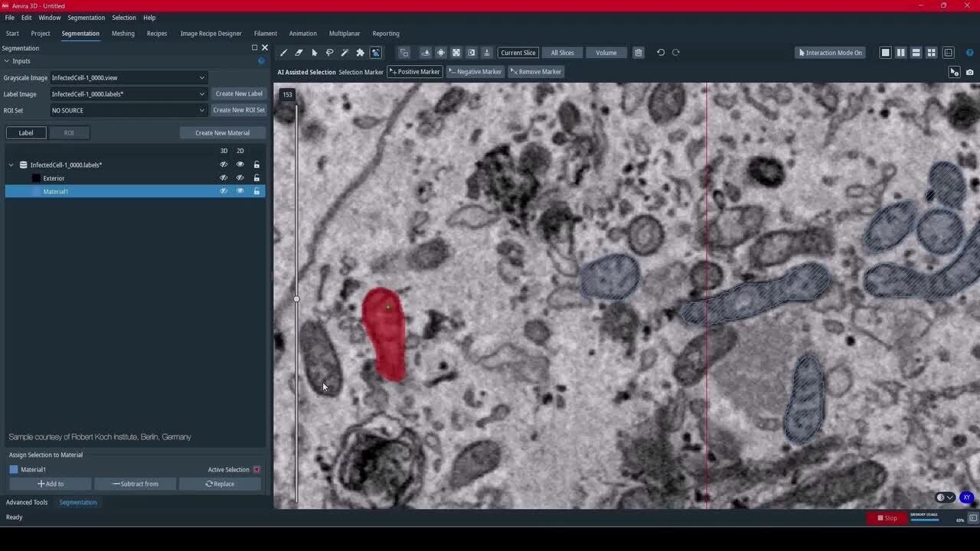The width and height of the screenshot is (980, 551).
Task: Activate the Lasso selection tool
Action: point(329,53)
